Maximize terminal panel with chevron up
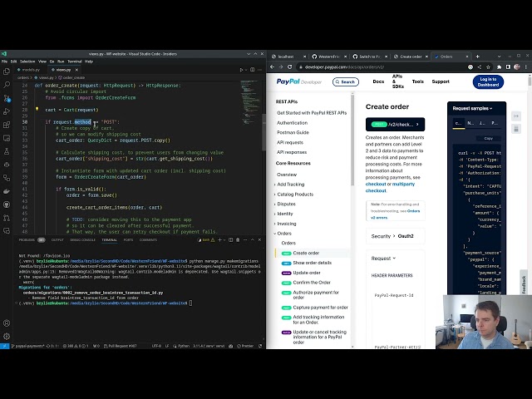Viewport: 532px width, 399px height. click(253, 240)
